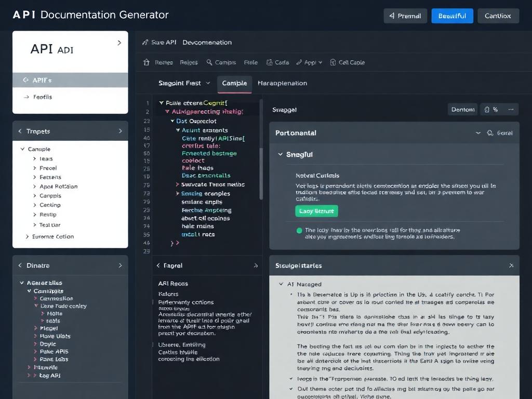
Task: Click the Tropets panel forward chevron
Action: point(120,131)
